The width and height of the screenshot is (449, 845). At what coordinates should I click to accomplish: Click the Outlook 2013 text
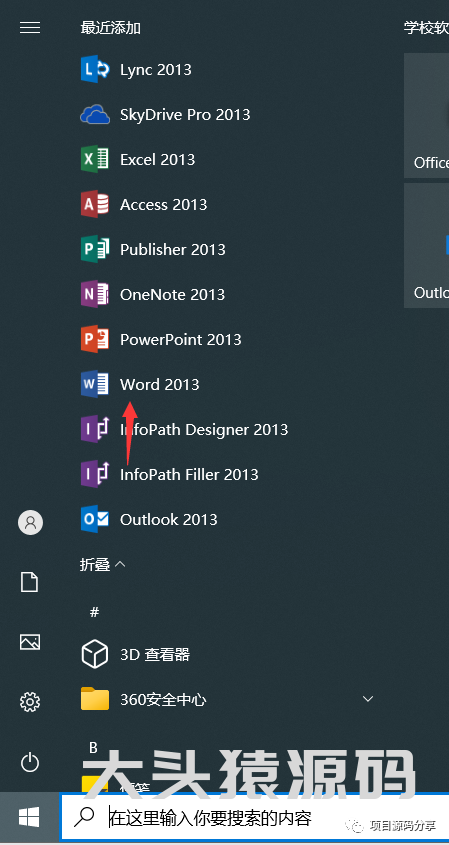(169, 520)
